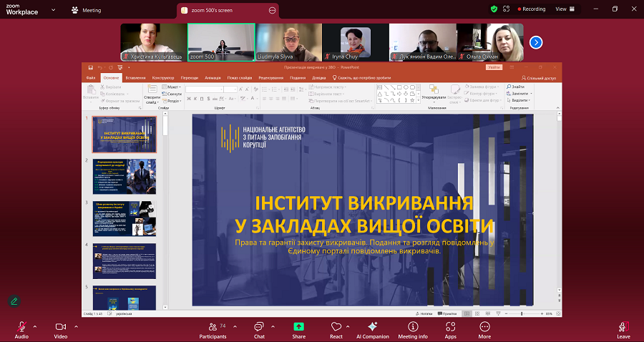This screenshot has height=342, width=644.
Task: Click the Увійти sign-in button
Action: [x=494, y=67]
